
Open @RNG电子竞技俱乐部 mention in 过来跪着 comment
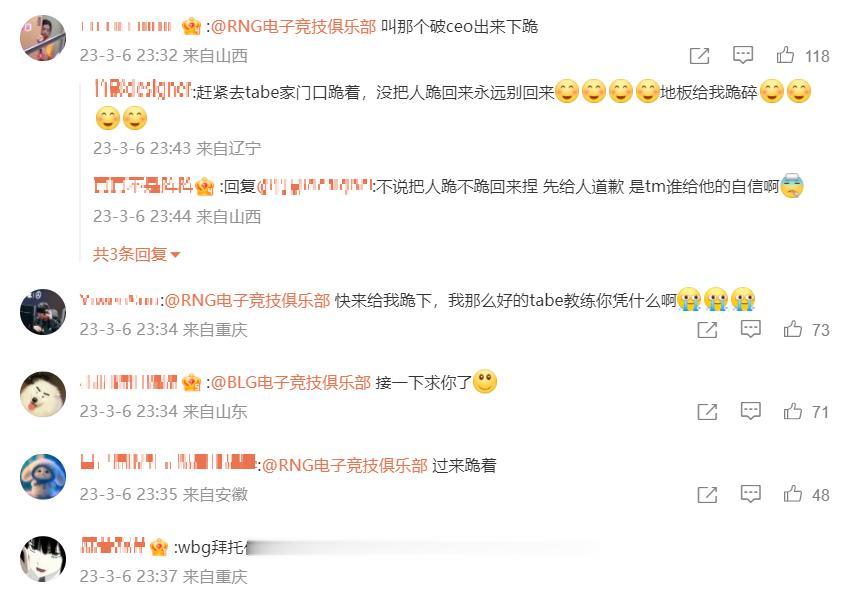tap(345, 465)
